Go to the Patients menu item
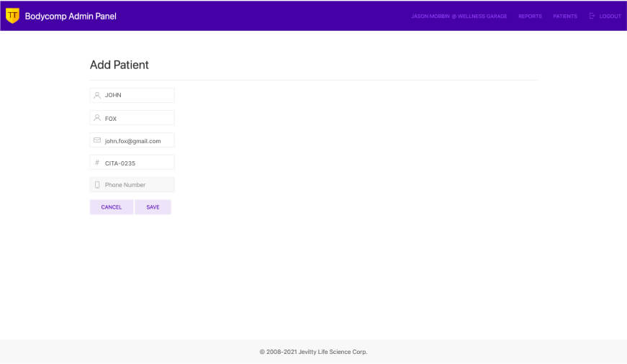627x364 pixels. (565, 16)
